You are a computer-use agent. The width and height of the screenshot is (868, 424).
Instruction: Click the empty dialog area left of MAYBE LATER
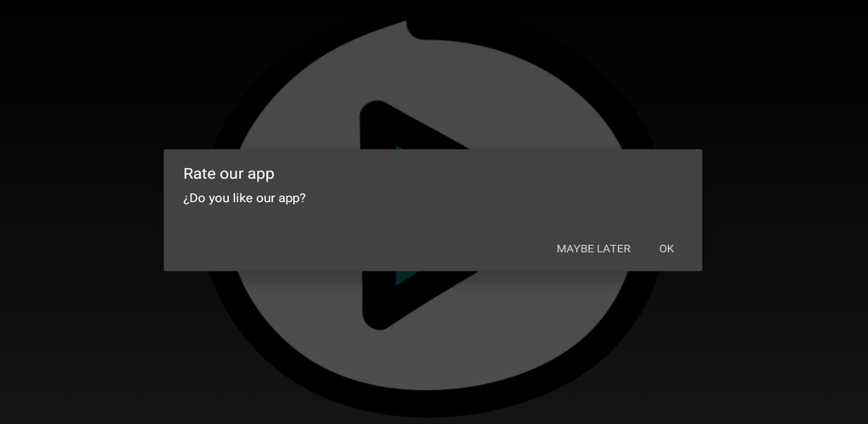point(356,248)
